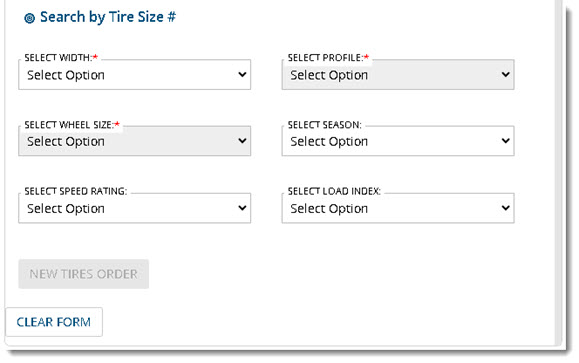Click the Clear Form button
Screen dimensions: 579x363
[54, 322]
